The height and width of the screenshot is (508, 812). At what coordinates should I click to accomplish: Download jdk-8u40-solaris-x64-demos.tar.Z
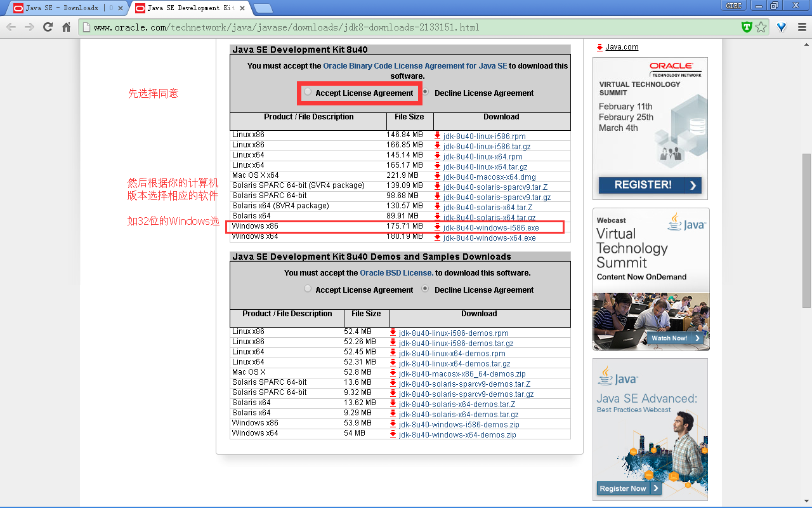click(457, 404)
